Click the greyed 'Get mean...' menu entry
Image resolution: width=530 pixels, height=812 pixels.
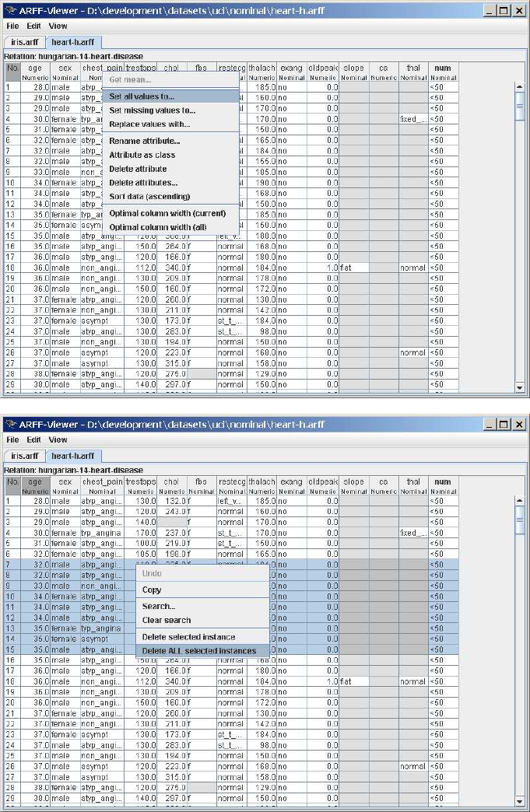[x=170, y=80]
